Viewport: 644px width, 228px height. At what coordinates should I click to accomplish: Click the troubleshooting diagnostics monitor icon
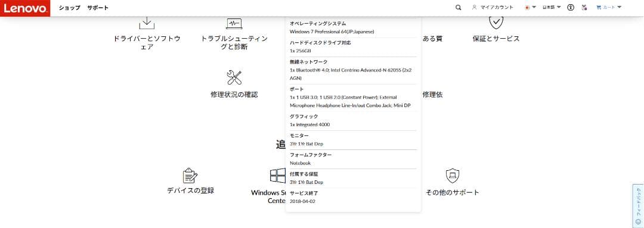click(234, 23)
